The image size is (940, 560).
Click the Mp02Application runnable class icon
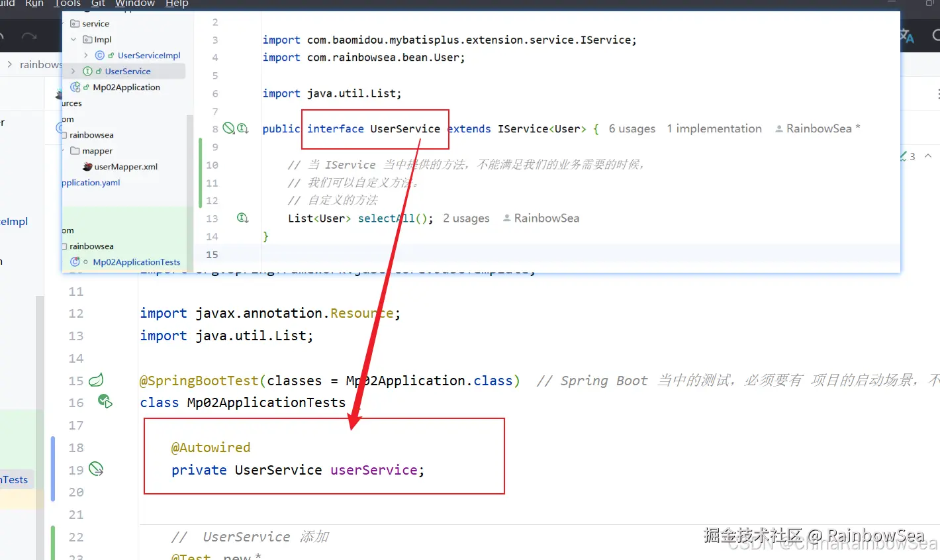75,87
